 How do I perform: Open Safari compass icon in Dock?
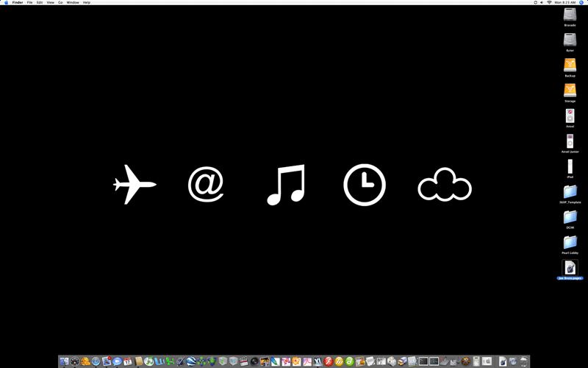(96, 361)
